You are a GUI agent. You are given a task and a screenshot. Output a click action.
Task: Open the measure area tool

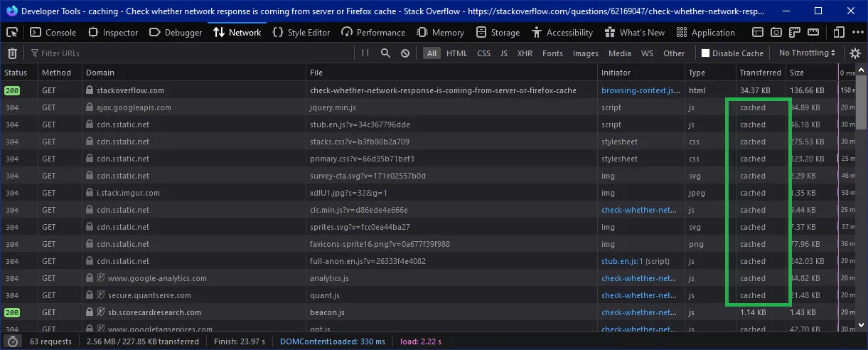pos(814,33)
